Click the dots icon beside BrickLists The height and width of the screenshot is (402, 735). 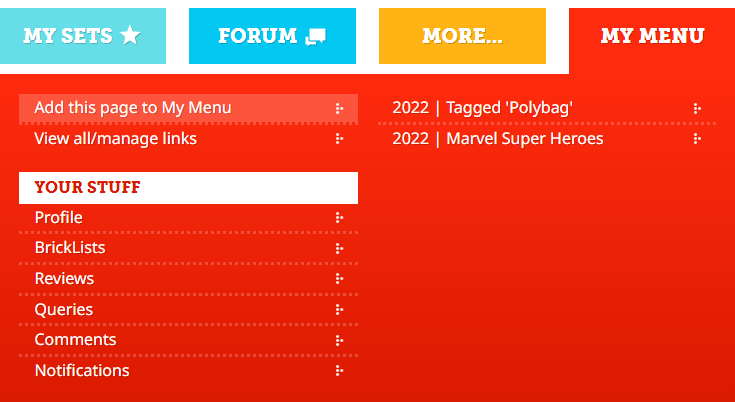[339, 248]
